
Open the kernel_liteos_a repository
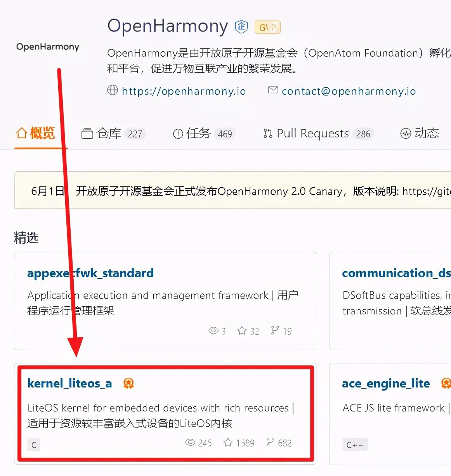click(x=69, y=384)
